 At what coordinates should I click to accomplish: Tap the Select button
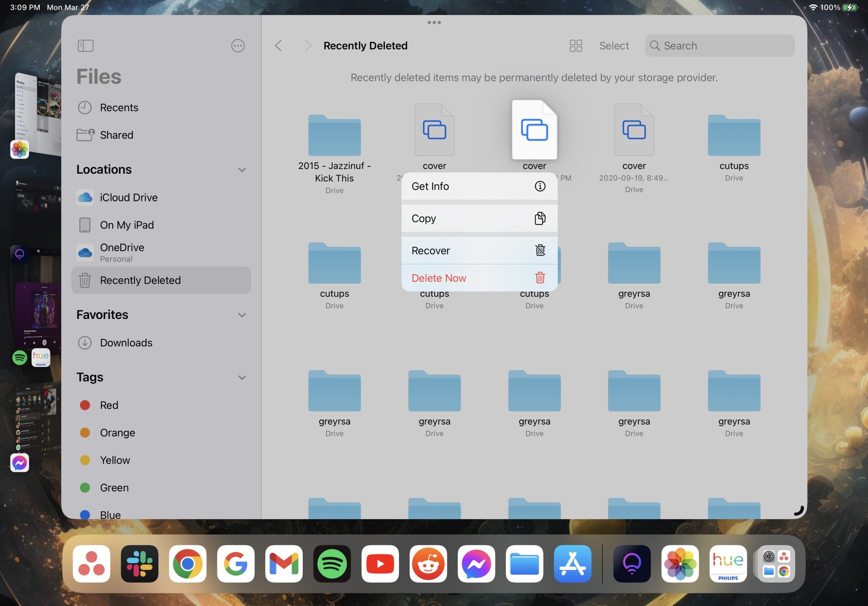coord(613,46)
